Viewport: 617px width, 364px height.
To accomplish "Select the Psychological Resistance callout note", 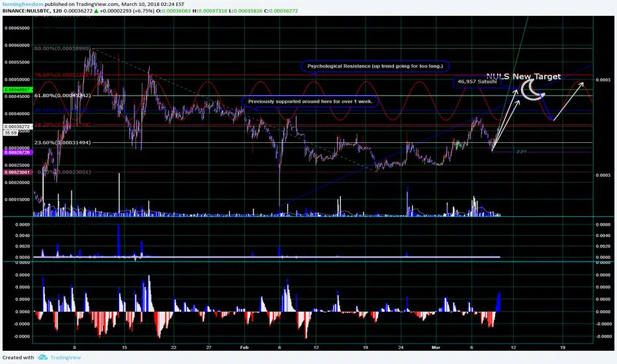I will (375, 66).
